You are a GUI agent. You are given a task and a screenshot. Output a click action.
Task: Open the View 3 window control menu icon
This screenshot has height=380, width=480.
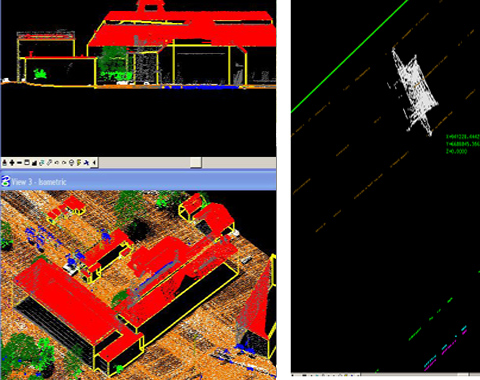(6, 181)
